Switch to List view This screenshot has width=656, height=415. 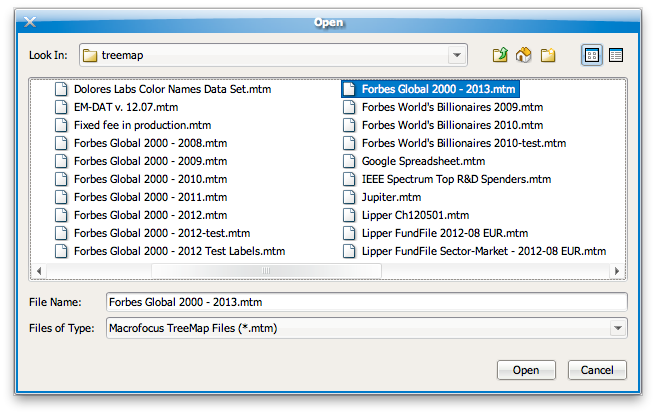click(592, 55)
